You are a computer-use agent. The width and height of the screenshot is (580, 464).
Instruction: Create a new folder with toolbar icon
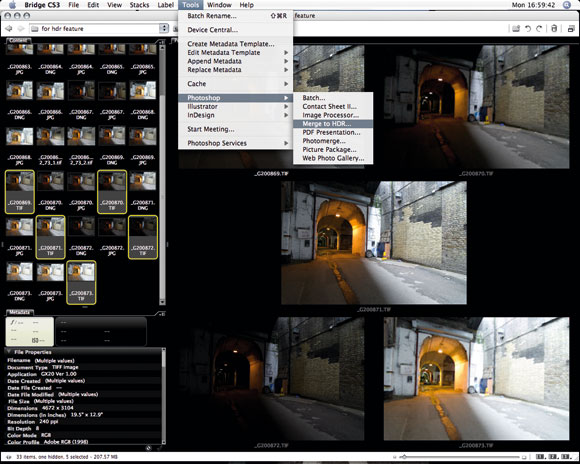(x=516, y=28)
